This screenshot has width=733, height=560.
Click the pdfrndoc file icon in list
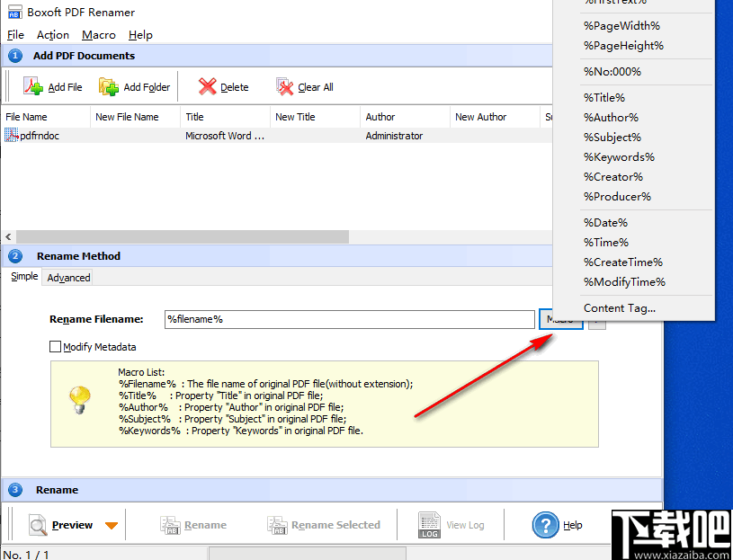[11, 136]
